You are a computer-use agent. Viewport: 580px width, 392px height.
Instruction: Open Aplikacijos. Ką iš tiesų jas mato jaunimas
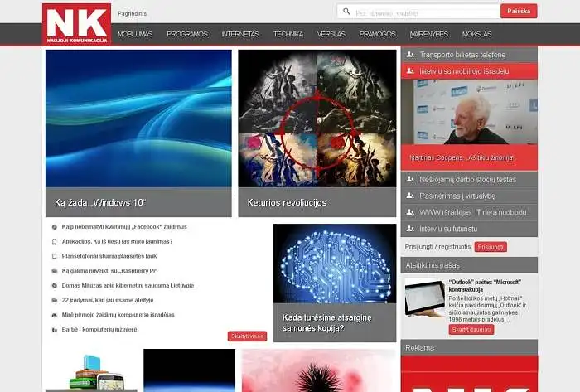[x=118, y=241]
